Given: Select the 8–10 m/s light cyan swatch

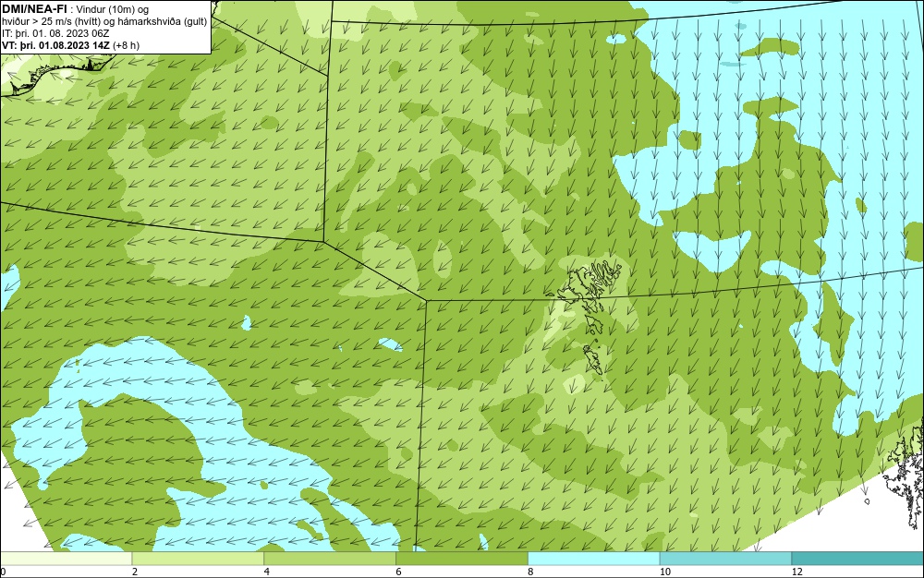Looking at the screenshot, I should click(594, 559).
